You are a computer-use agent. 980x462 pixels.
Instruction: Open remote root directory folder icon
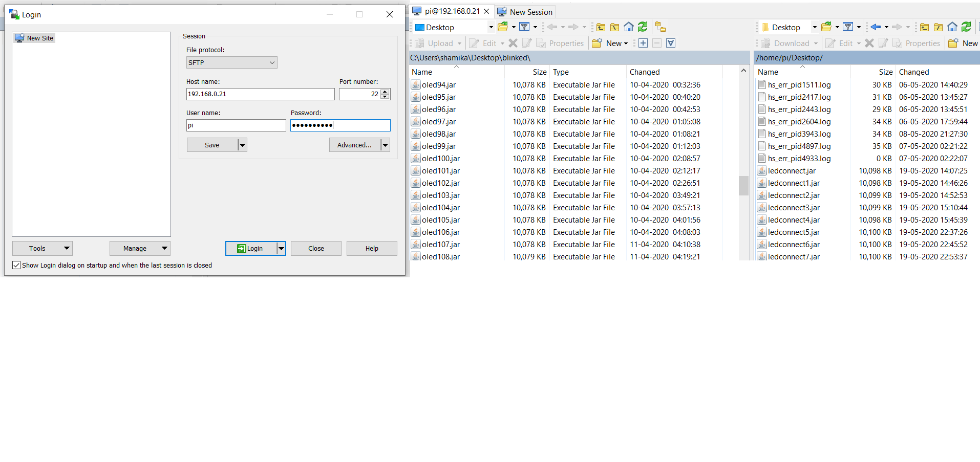pos(939,27)
